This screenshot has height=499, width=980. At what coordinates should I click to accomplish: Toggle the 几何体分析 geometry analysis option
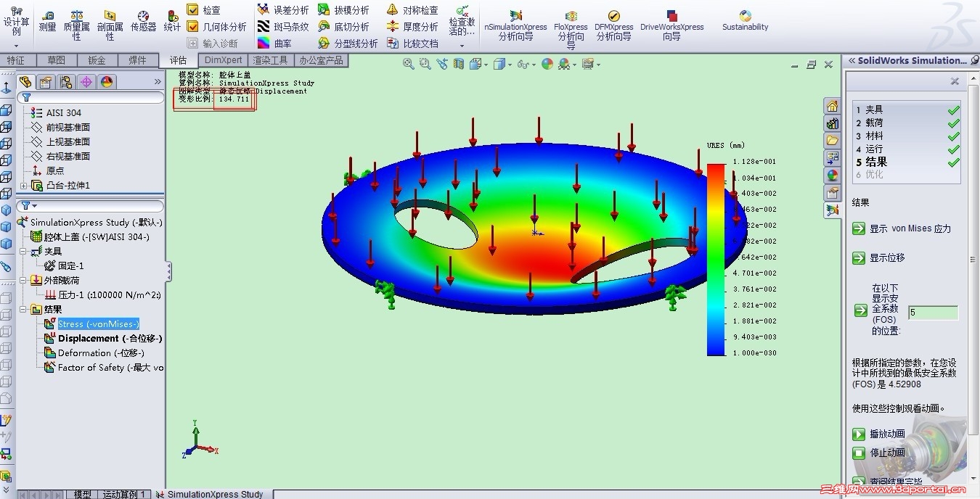pyautogui.click(x=216, y=27)
